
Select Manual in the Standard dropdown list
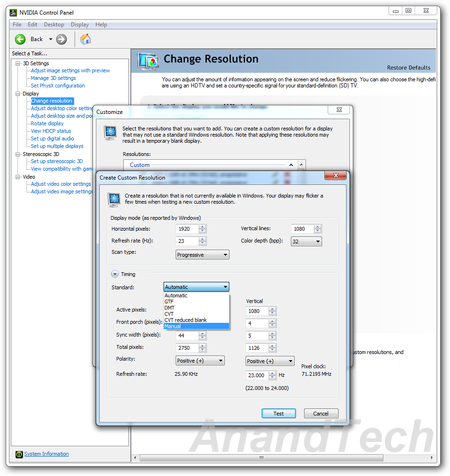[x=196, y=326]
